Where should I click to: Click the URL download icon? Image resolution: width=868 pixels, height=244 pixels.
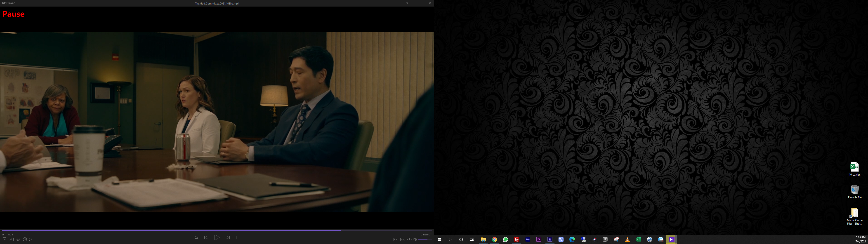(11, 239)
